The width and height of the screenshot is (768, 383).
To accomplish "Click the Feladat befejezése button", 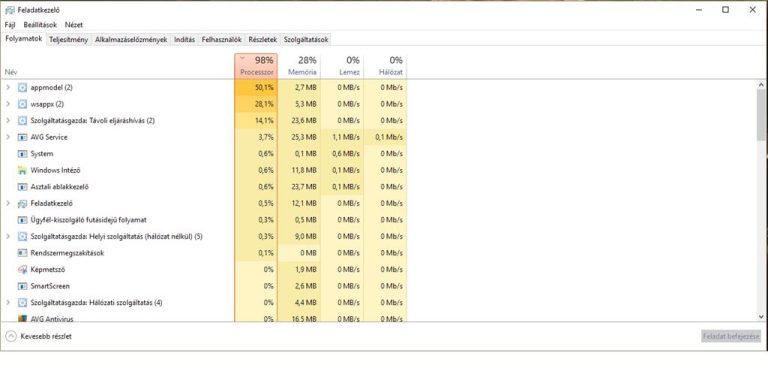I will 731,336.
